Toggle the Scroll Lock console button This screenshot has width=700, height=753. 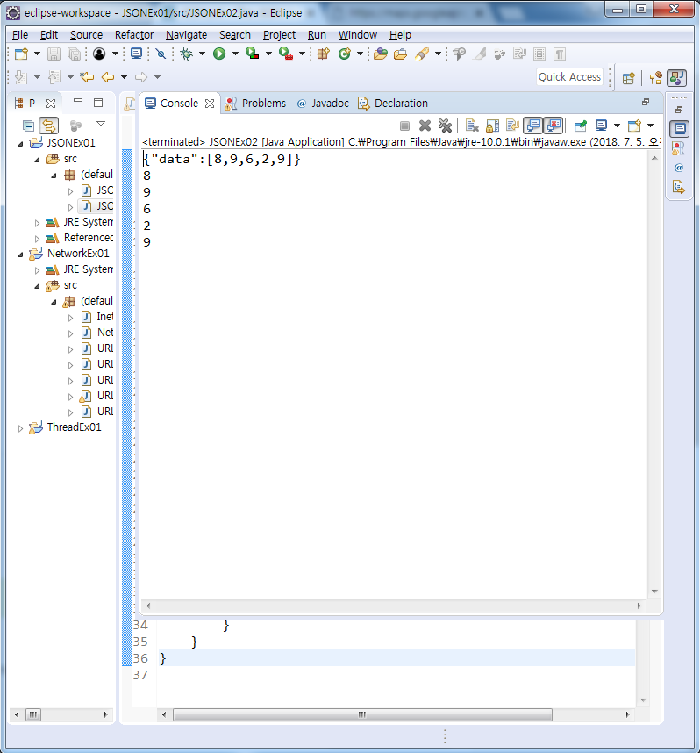pyautogui.click(x=493, y=125)
